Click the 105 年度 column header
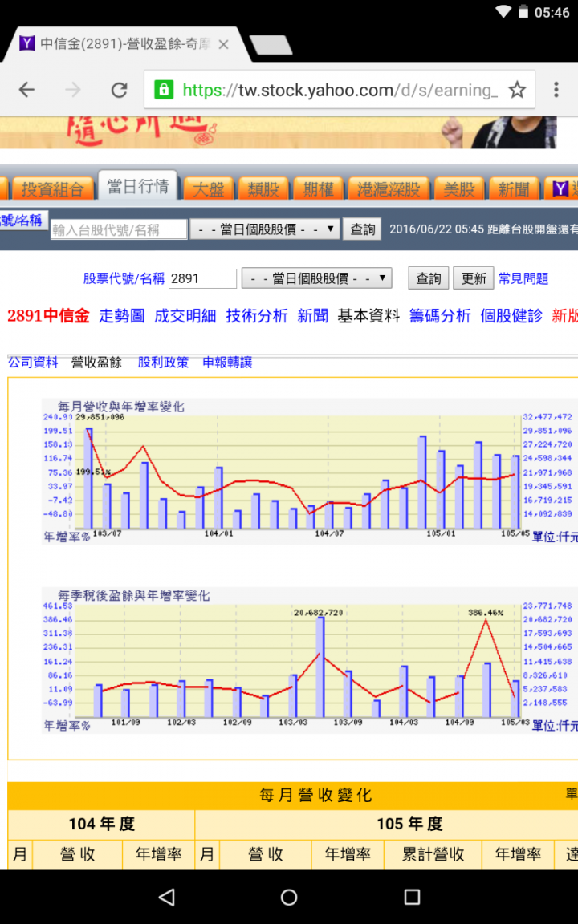 409,823
